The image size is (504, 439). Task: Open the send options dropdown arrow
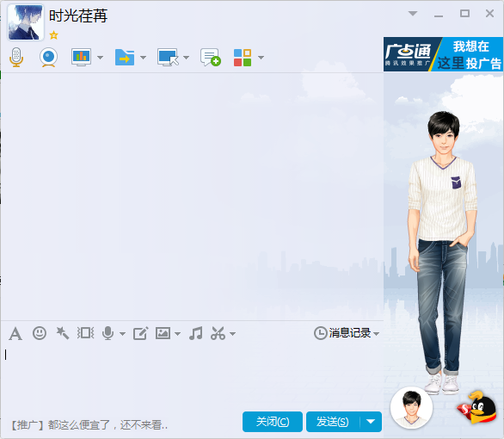click(371, 422)
